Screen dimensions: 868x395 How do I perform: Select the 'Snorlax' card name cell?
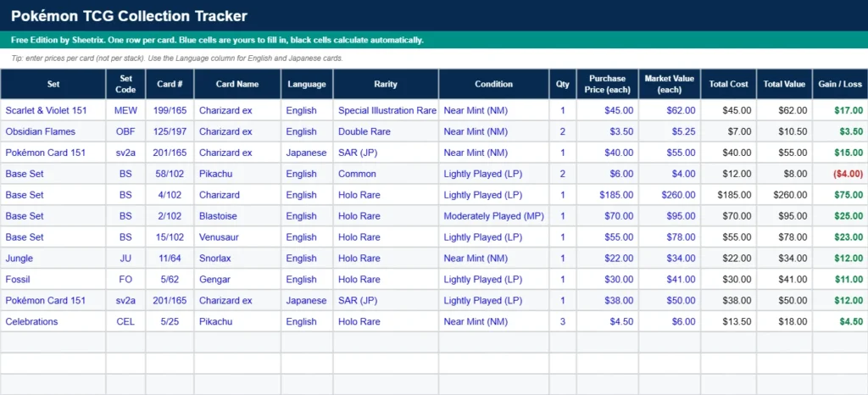pyautogui.click(x=237, y=259)
